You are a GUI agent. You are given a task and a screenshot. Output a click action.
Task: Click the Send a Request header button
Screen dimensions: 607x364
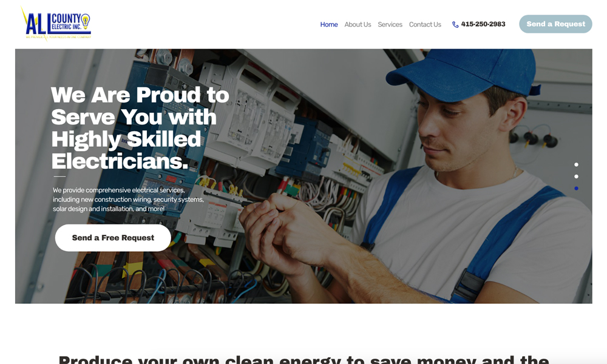pos(555,24)
